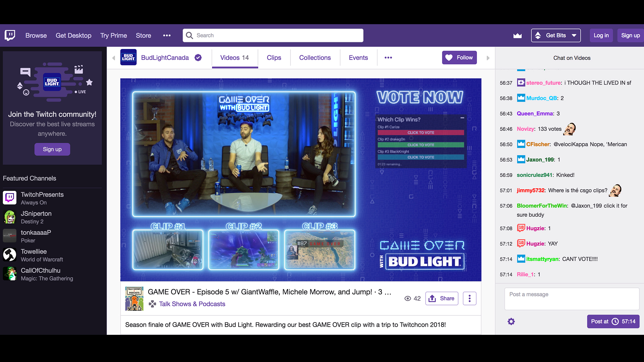
Task: Click the Post a message field
Action: click(572, 298)
